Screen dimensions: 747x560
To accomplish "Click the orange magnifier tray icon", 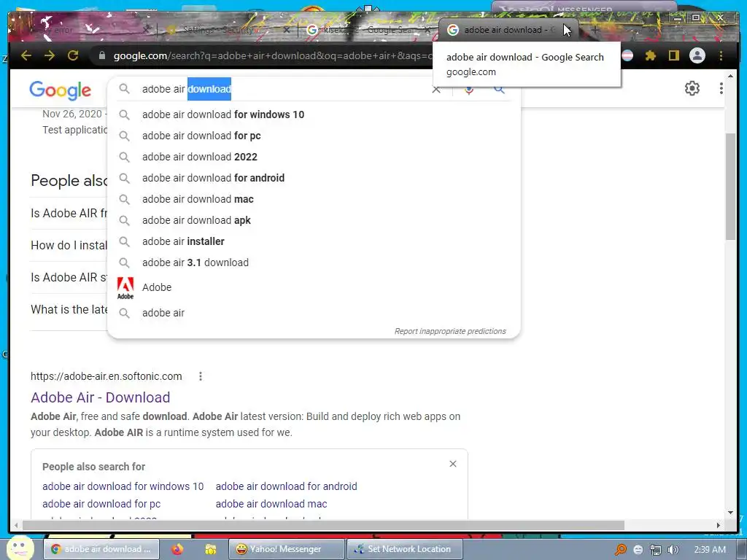I will pos(620,550).
